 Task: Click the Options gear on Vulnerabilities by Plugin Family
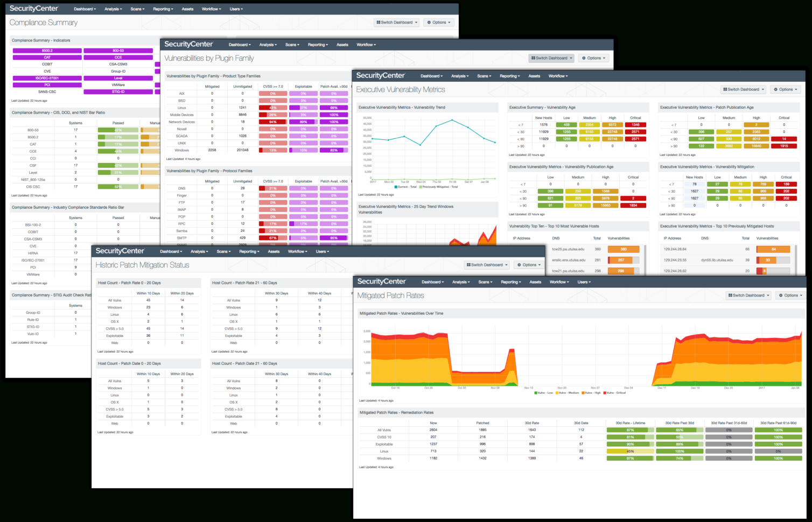[x=584, y=58]
